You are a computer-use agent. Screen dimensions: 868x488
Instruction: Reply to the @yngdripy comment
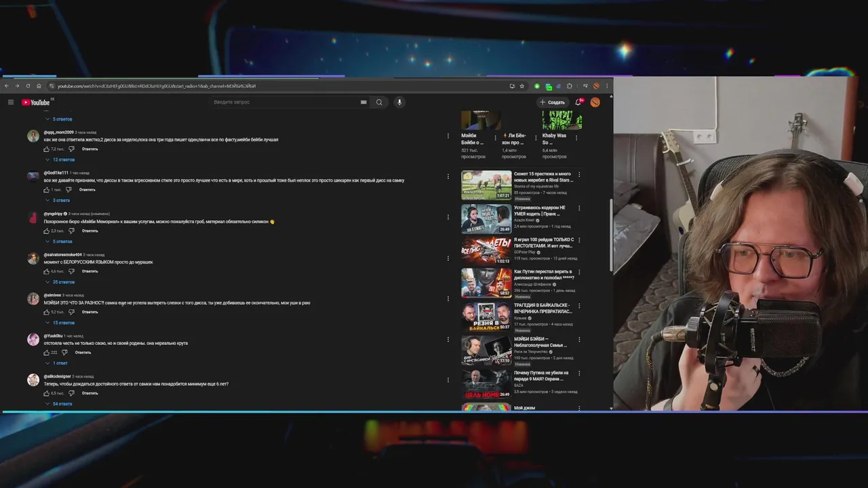coord(90,231)
